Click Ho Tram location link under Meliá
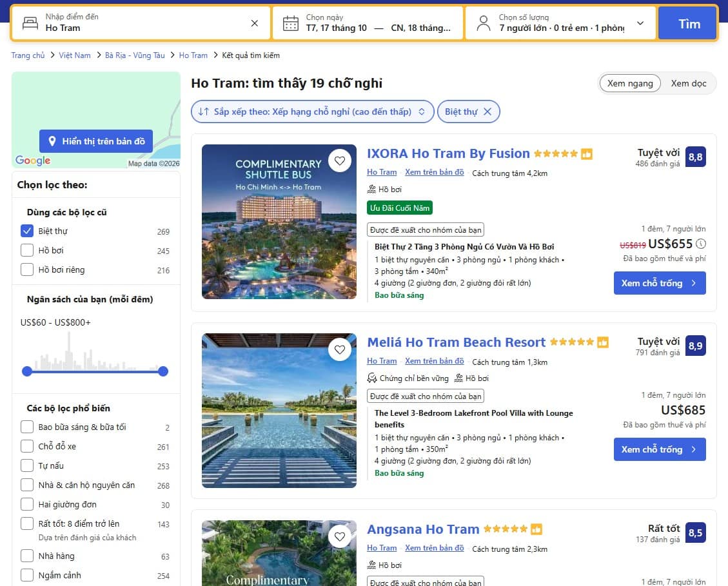 pyautogui.click(x=382, y=361)
